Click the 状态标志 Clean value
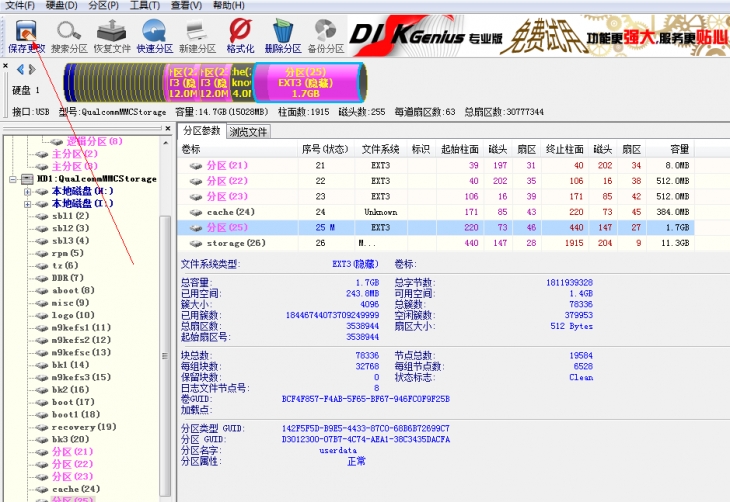The height and width of the screenshot is (502, 730). click(581, 377)
